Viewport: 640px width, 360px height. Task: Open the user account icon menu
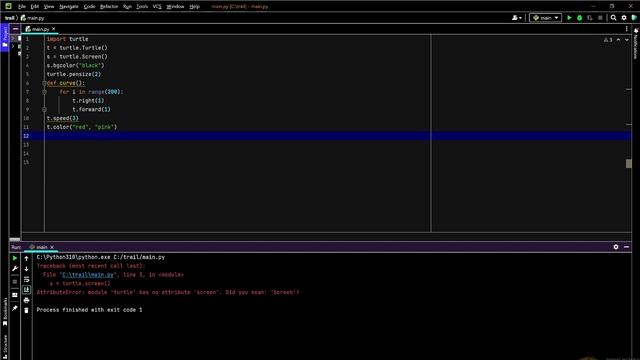point(517,18)
